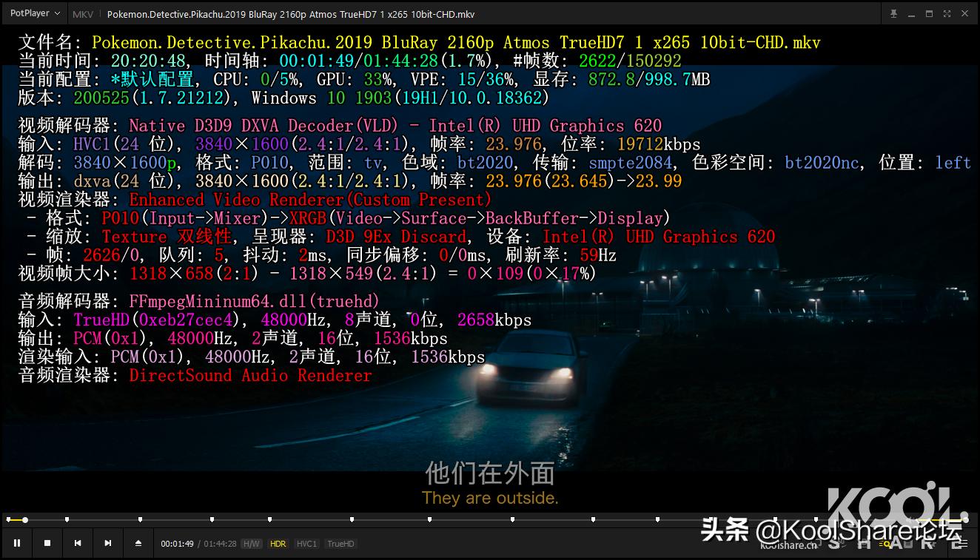This screenshot has height=560, width=980.
Task: Click the H/W decoding badge
Action: pyautogui.click(x=251, y=543)
